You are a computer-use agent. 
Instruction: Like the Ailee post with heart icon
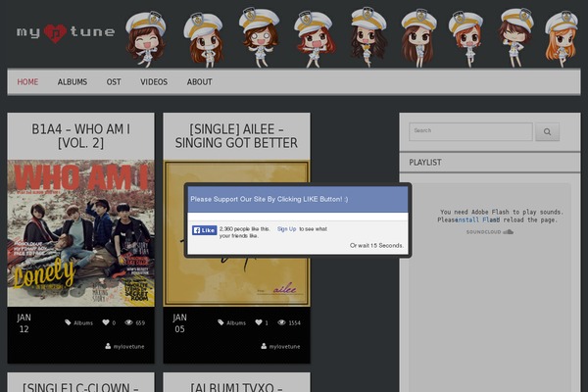point(259,322)
